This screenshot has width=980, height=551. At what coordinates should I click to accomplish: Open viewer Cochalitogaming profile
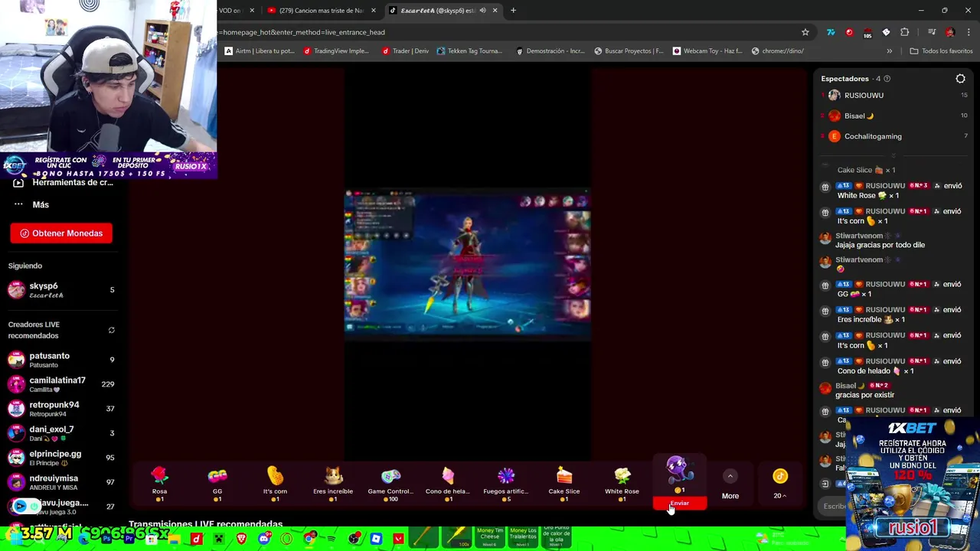[x=894, y=136]
